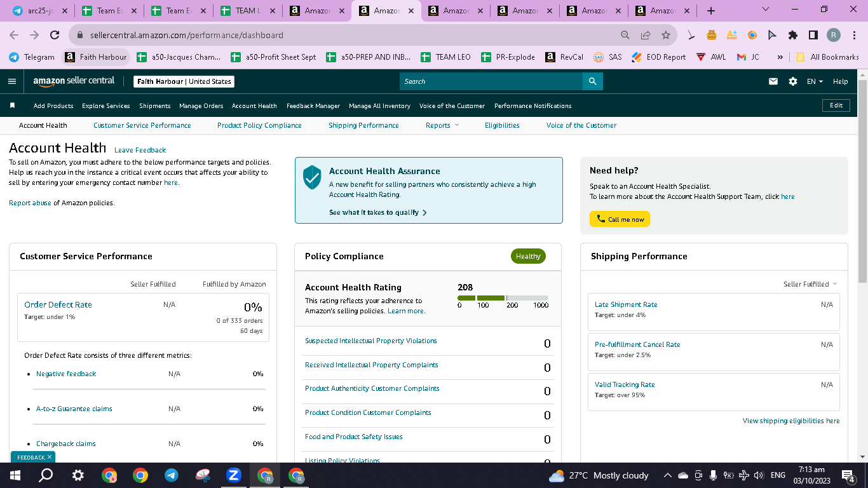Click the magnifier button beside the Search field
The image size is (868, 488).
592,81
